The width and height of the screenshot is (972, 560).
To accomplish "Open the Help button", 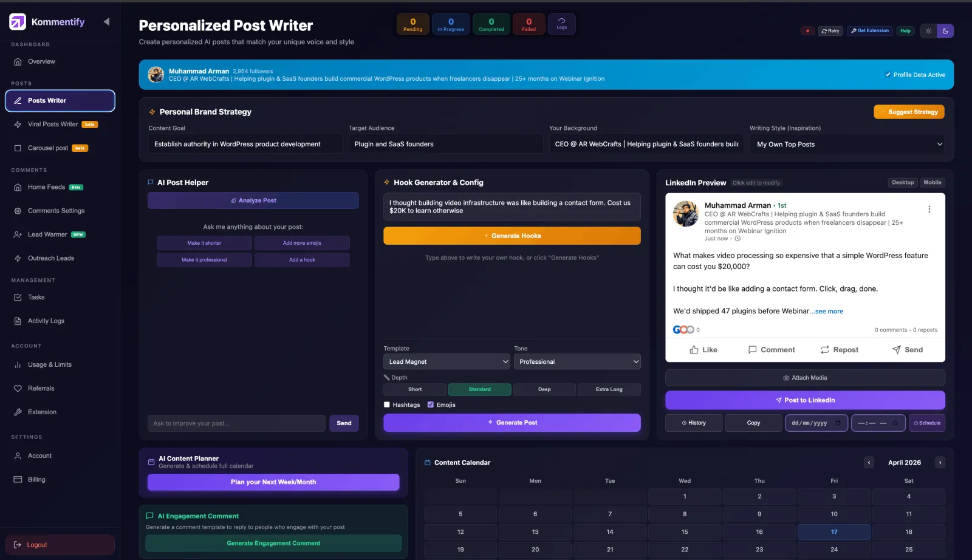I will [x=905, y=31].
